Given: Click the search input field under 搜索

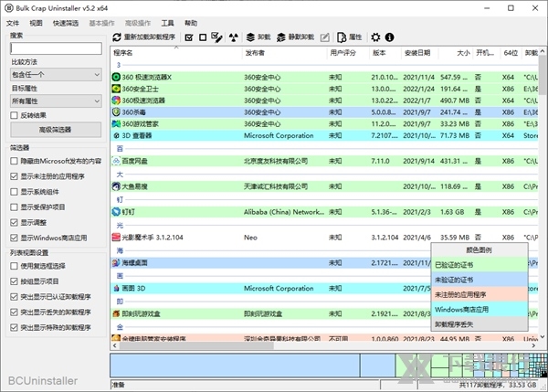Looking at the screenshot, I should [55, 48].
